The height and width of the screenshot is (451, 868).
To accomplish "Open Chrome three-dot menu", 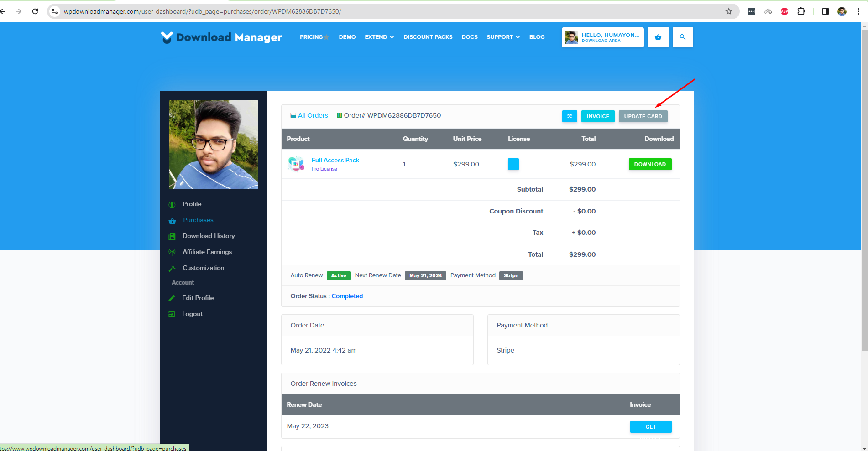I will tap(858, 11).
